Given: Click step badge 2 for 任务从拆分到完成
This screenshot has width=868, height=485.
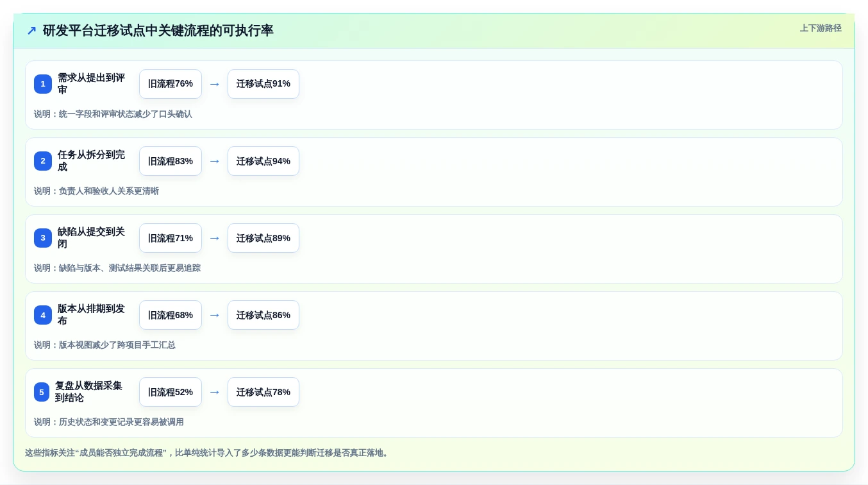Looking at the screenshot, I should [x=43, y=161].
